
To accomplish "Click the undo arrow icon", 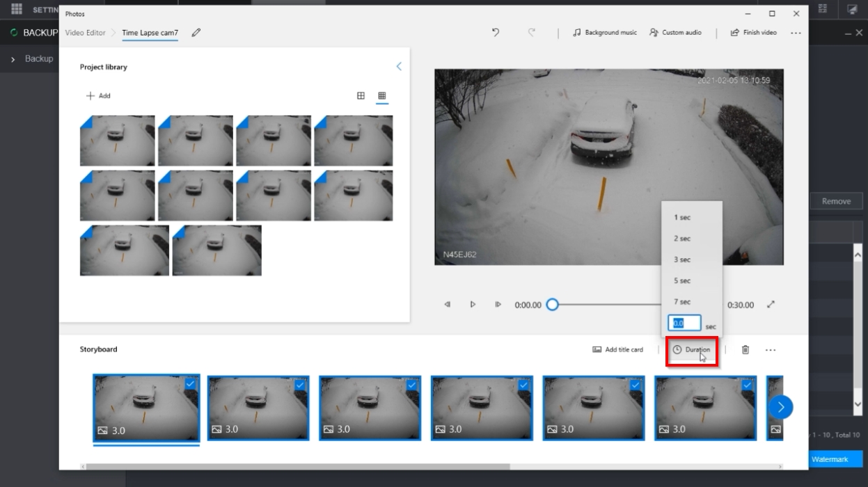I will click(x=496, y=33).
